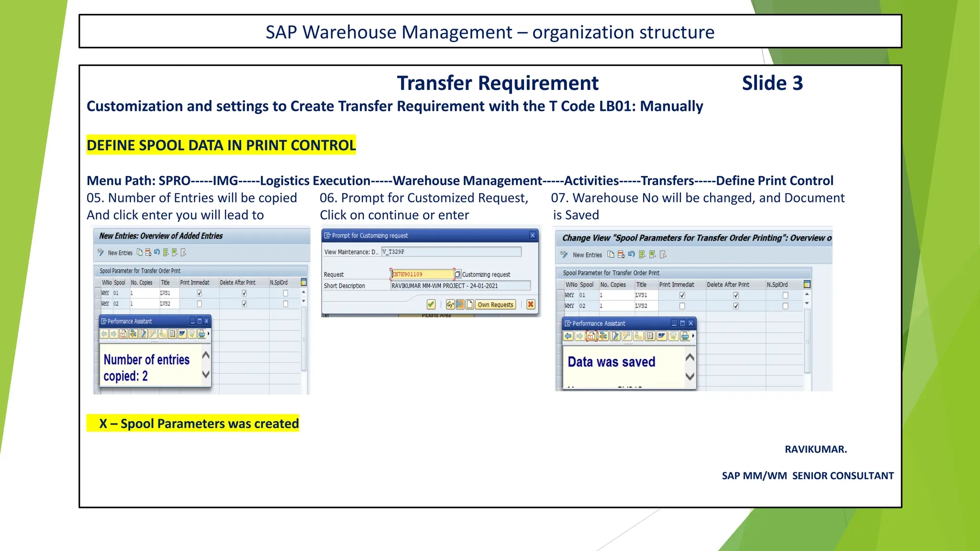Image resolution: width=980 pixels, height=551 pixels.
Task: Click Undo Change icon in Change View toolbar
Action: [631, 254]
